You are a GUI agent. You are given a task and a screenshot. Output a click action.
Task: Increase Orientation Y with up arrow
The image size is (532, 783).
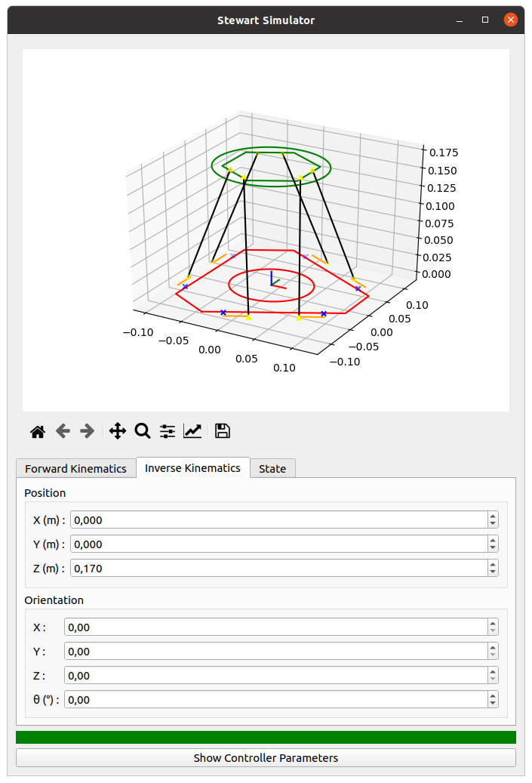pos(493,647)
